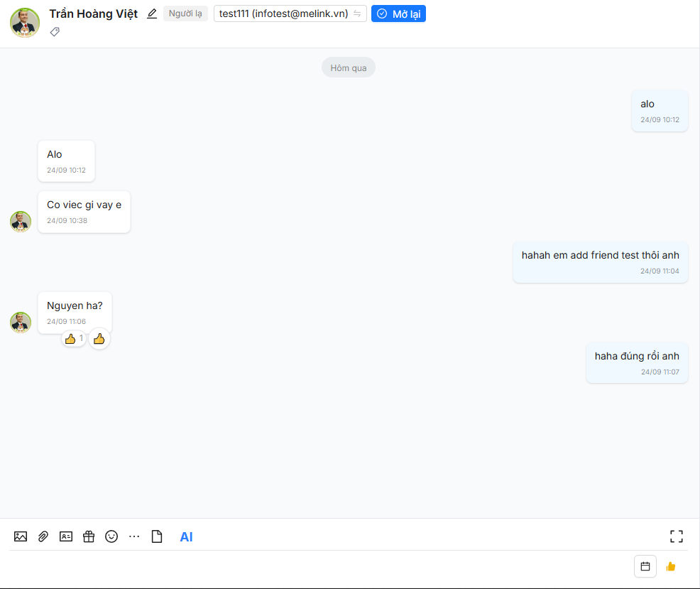This screenshot has height=589, width=700.
Task: Send a thumbs-up like
Action: 670,567
